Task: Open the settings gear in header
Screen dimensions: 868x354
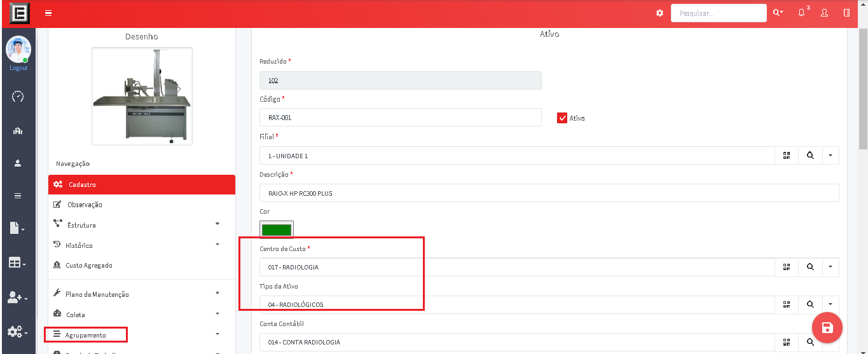Action: click(659, 13)
